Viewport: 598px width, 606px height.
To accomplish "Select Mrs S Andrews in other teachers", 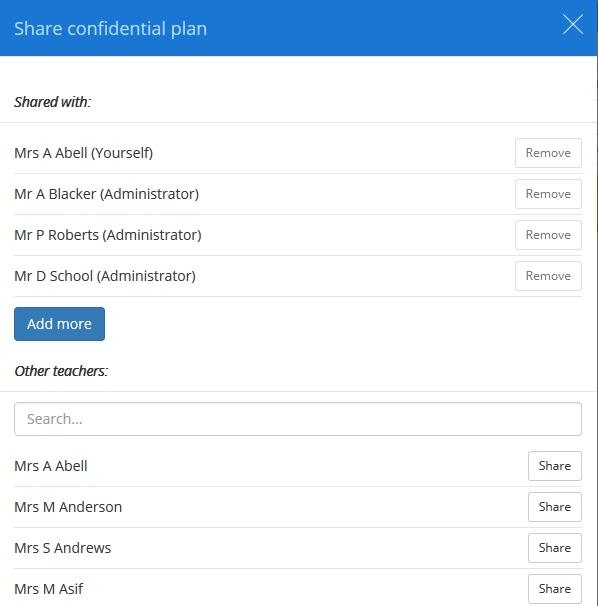I will [x=63, y=548].
